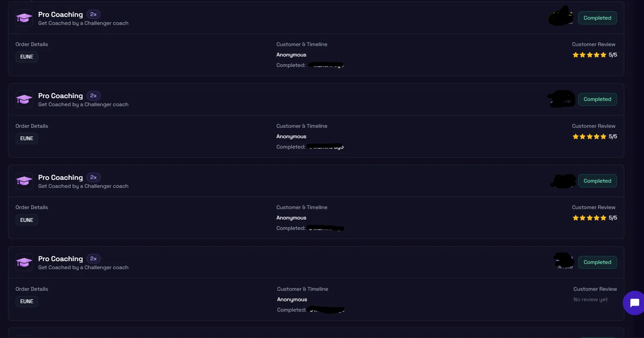Click the "No review yet" text

590,300
